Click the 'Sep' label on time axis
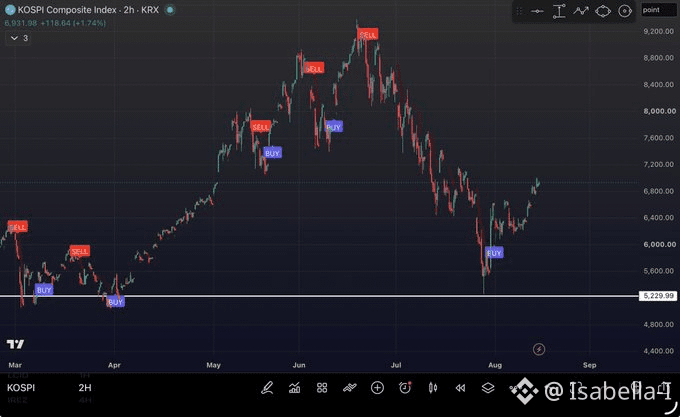680x417 pixels. (x=589, y=365)
